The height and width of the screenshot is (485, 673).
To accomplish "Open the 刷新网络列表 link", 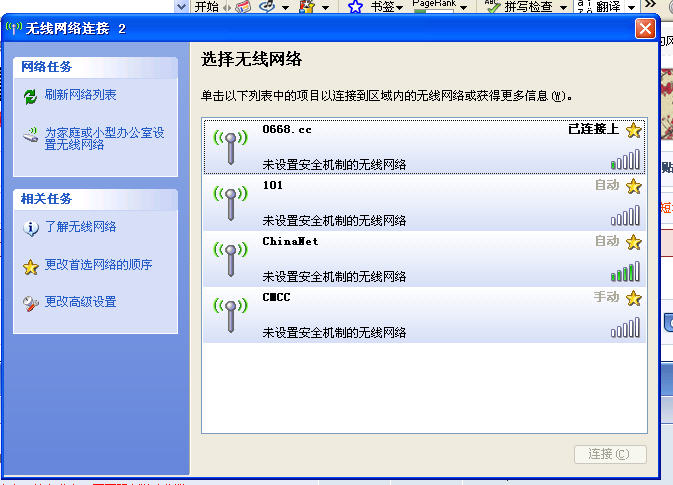I will (x=81, y=95).
